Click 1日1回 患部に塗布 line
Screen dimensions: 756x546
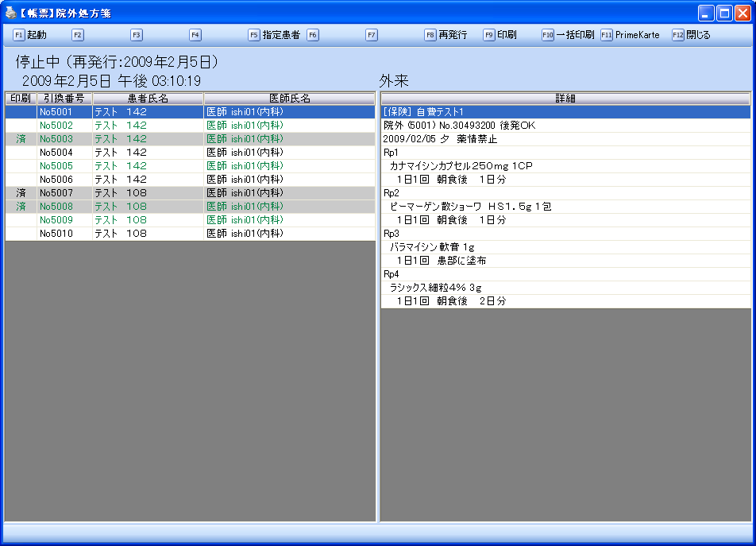pyautogui.click(x=565, y=261)
